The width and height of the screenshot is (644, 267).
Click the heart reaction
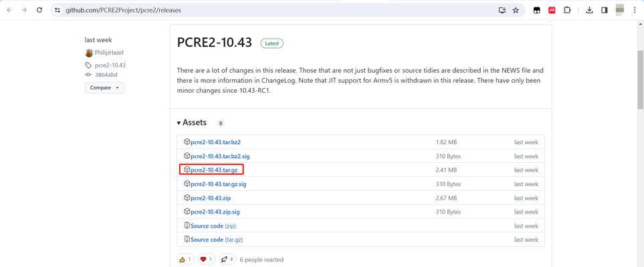pyautogui.click(x=207, y=259)
